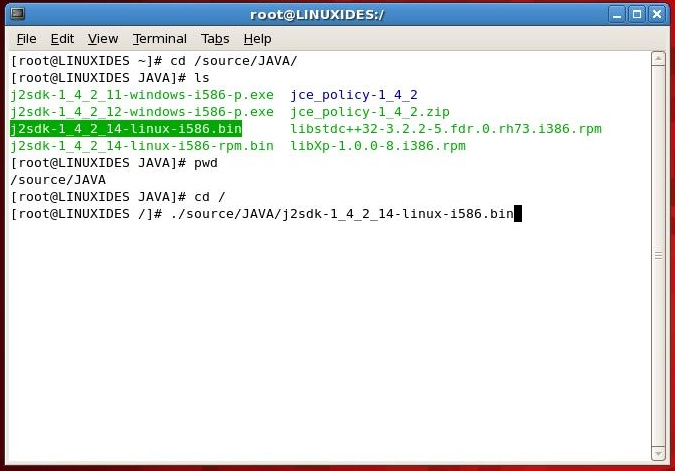Screen dimensions: 675x471
Task: Click the libXp-1.0.0-8.i386.rpm entry
Action: point(378,146)
